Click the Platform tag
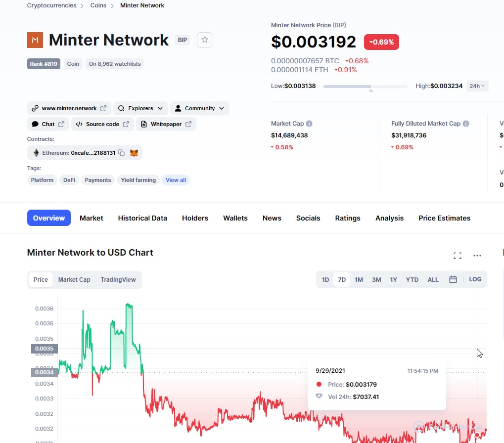 (42, 180)
